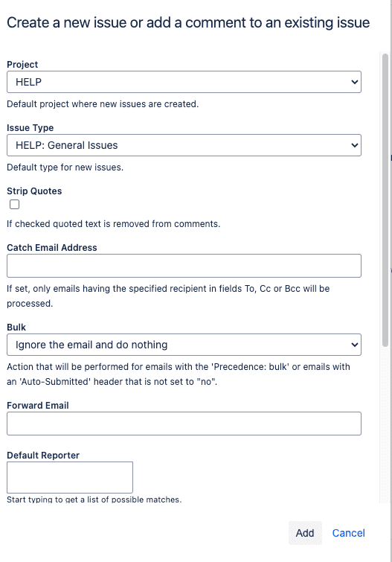The width and height of the screenshot is (392, 562).
Task: Cancel the mail handler dialog
Action: [x=348, y=533]
